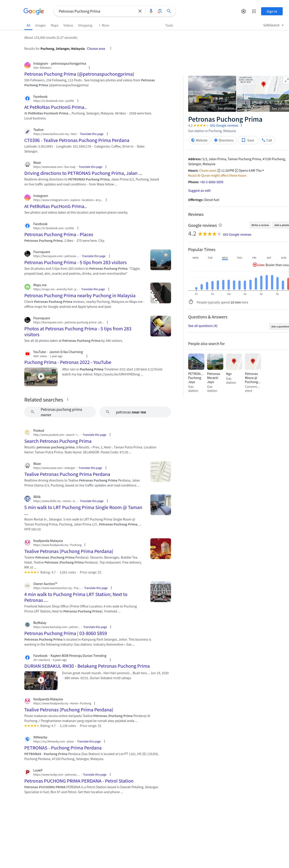Open Foursquare 5 tips result thumbnail image
289x868 pixels.
pos(161,260)
